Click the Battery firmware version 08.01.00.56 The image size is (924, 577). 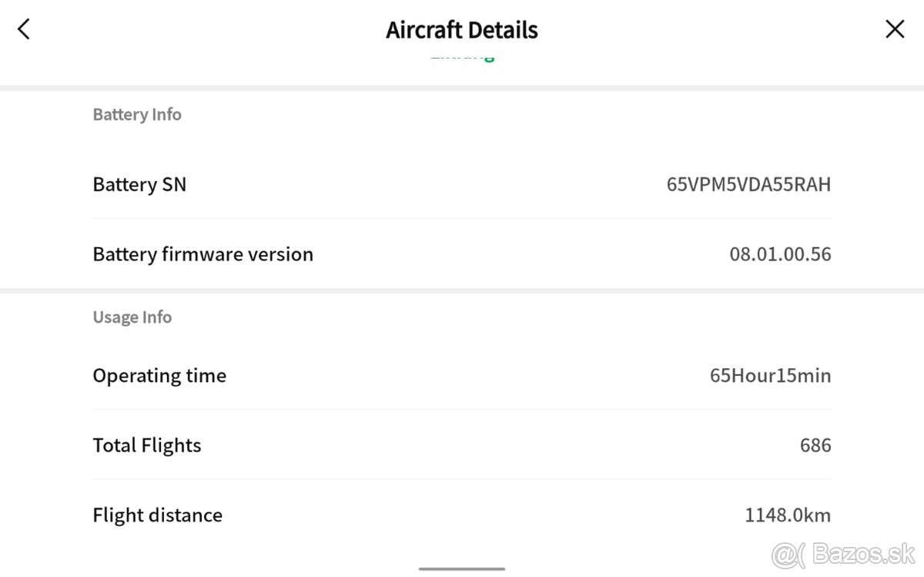pyautogui.click(x=781, y=254)
